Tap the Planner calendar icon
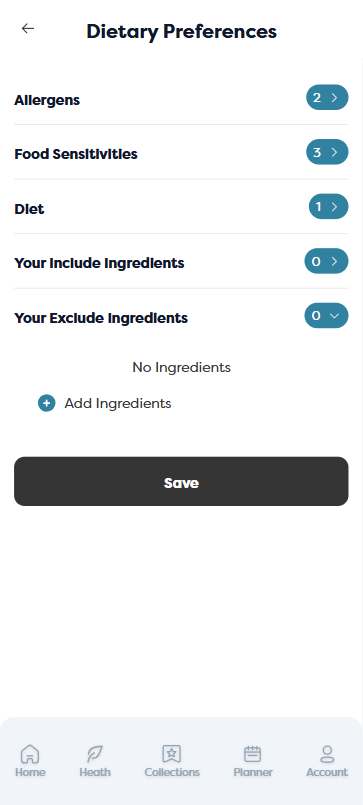Screen dimensions: 363x805 pyautogui.click(x=253, y=754)
